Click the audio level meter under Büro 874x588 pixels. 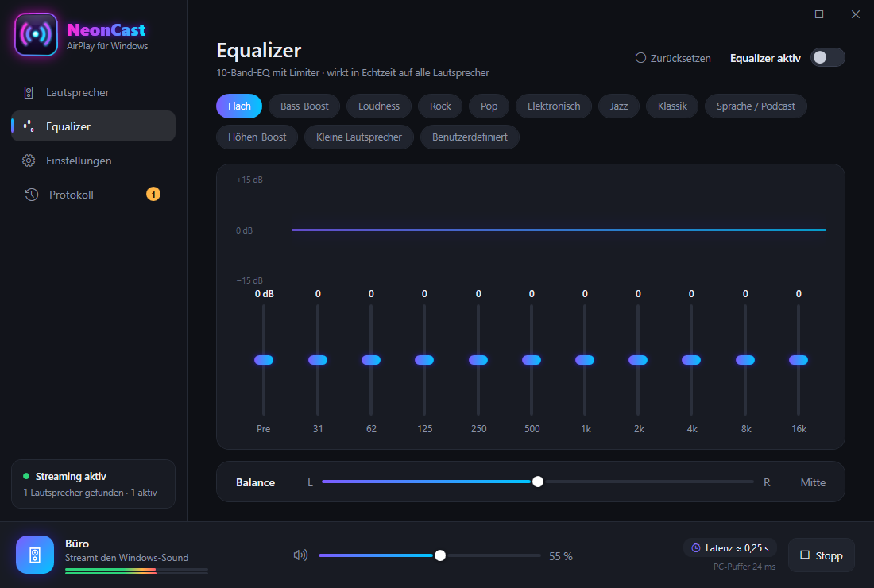(x=137, y=571)
